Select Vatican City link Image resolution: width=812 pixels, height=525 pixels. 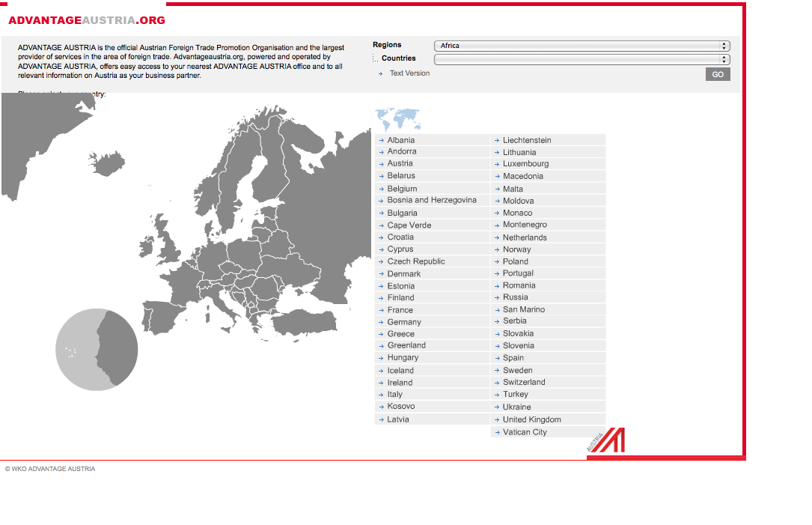(x=525, y=431)
